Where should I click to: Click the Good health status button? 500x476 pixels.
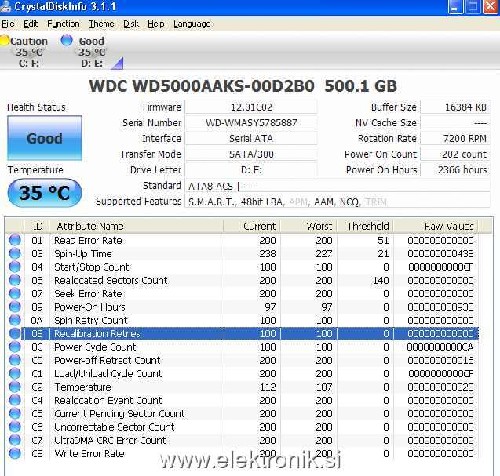coord(45,138)
